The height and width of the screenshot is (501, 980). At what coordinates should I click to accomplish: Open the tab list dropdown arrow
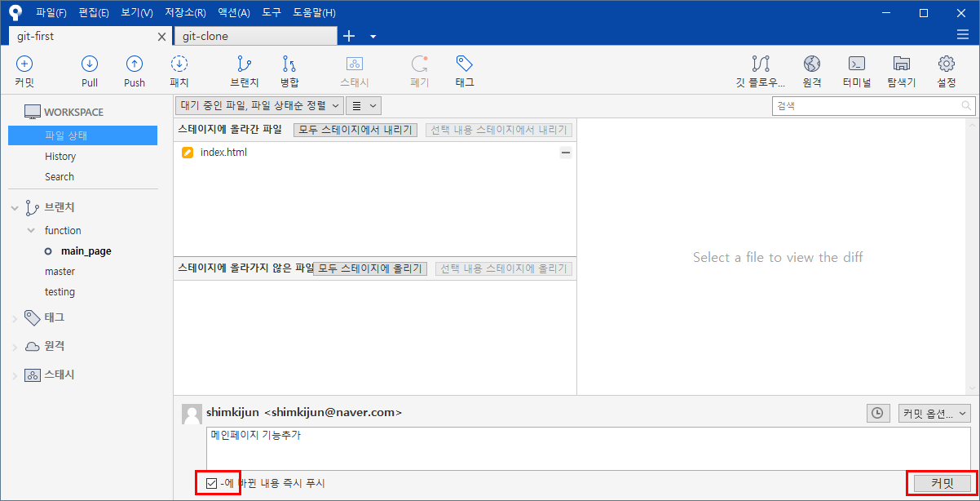[x=373, y=37]
